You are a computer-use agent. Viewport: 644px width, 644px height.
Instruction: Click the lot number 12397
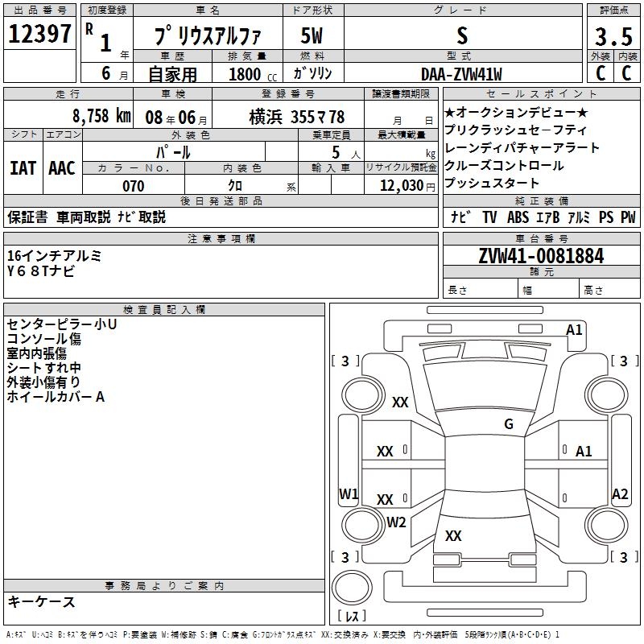(40, 35)
